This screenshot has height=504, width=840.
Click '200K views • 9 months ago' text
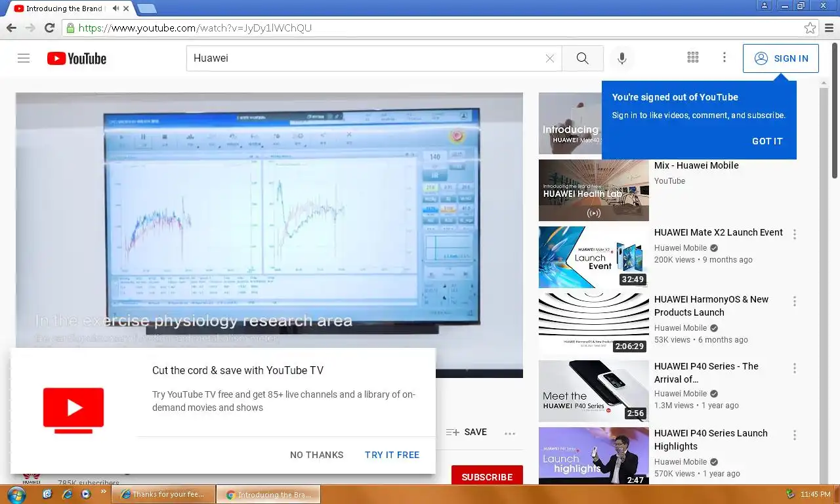(703, 260)
